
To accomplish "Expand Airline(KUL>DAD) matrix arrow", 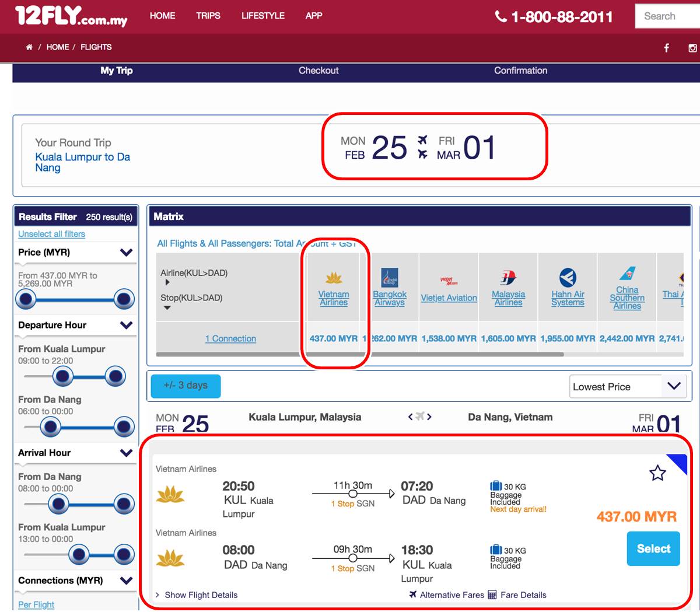I will [x=167, y=282].
